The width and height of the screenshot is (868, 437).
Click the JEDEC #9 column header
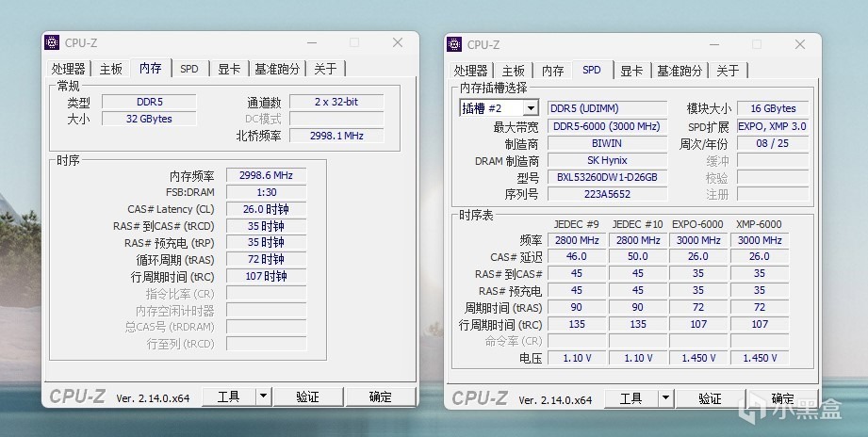(x=576, y=224)
